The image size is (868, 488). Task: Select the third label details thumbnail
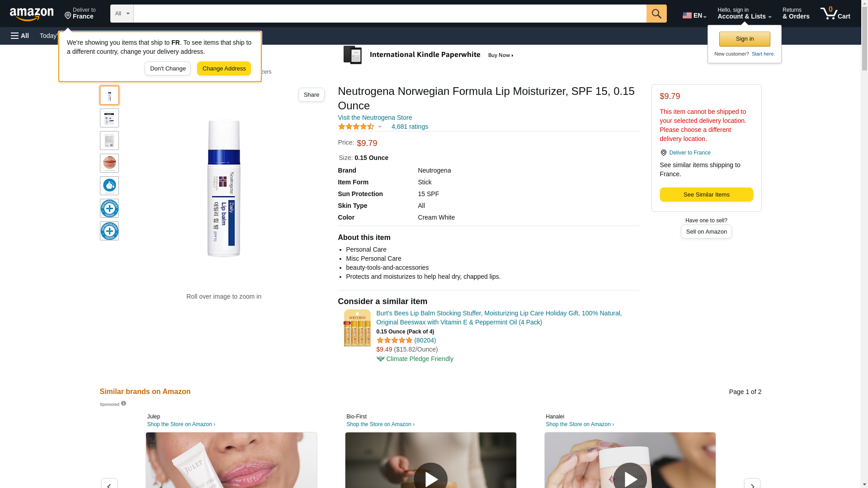(x=109, y=141)
